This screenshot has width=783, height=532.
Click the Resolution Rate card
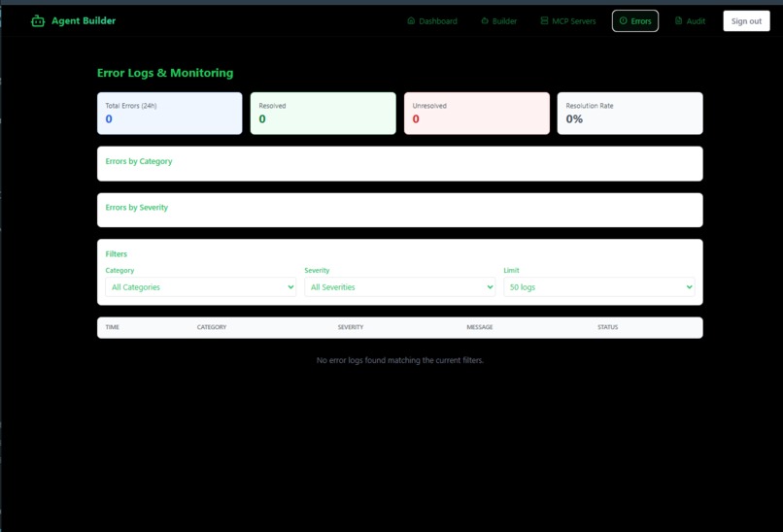pos(630,114)
